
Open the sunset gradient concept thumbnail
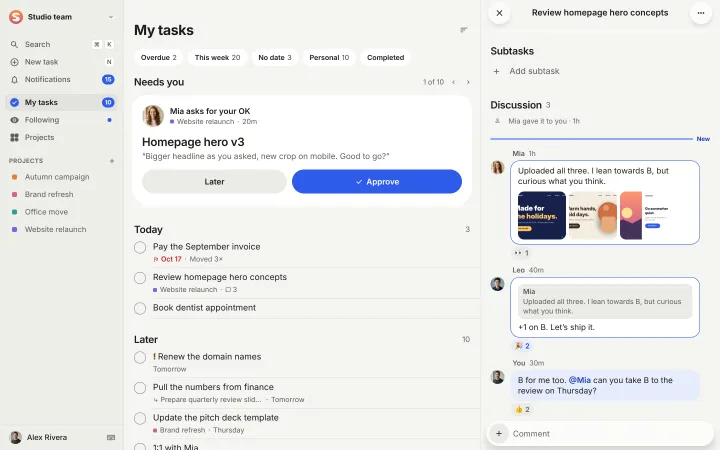644,215
